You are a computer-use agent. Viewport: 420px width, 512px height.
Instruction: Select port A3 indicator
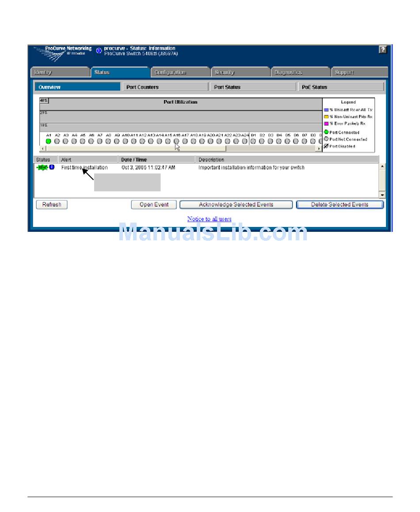coord(65,141)
